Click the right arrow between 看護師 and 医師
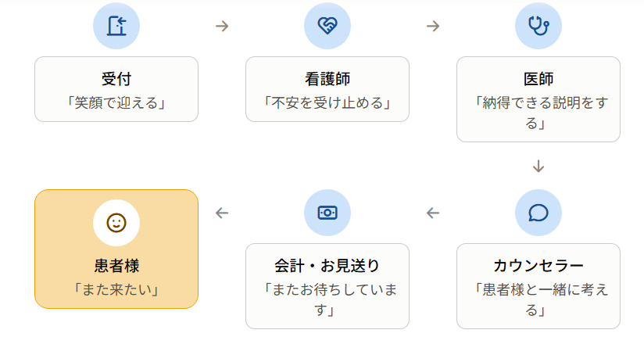The image size is (644, 337). [x=433, y=27]
